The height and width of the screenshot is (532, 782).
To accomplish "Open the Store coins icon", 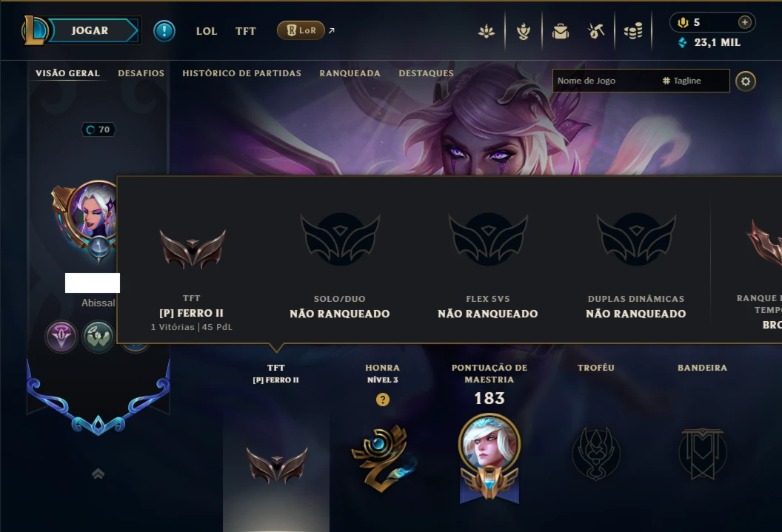I will [x=633, y=31].
